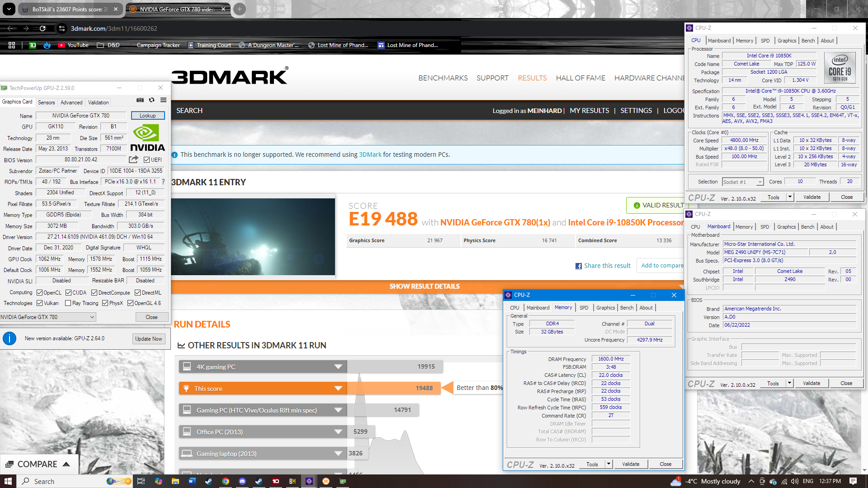This screenshot has width=868, height=488.
Task: Expand the COMPARE panel arrow
Action: [x=66, y=464]
